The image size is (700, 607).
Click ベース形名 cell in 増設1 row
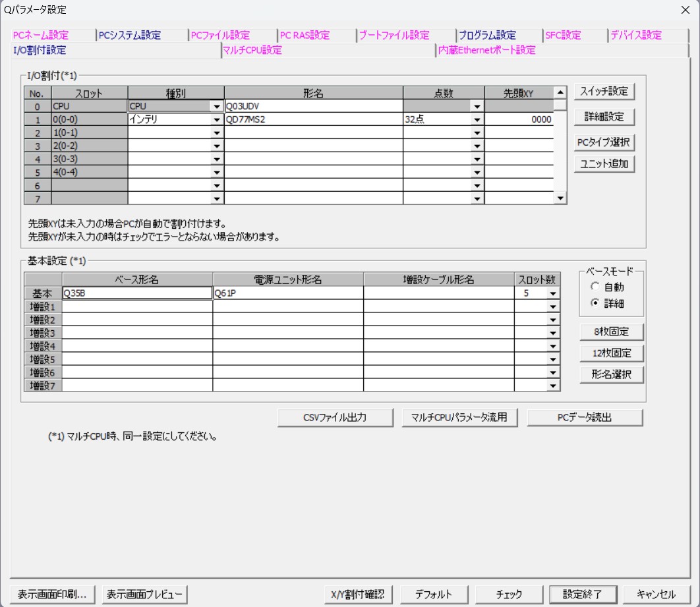tap(137, 306)
